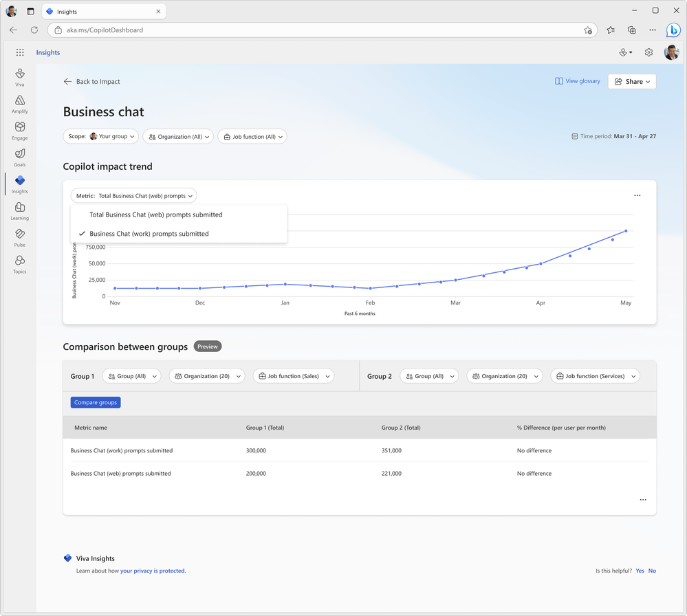Click the Preview badge
Image resolution: width=687 pixels, height=616 pixels.
click(208, 346)
